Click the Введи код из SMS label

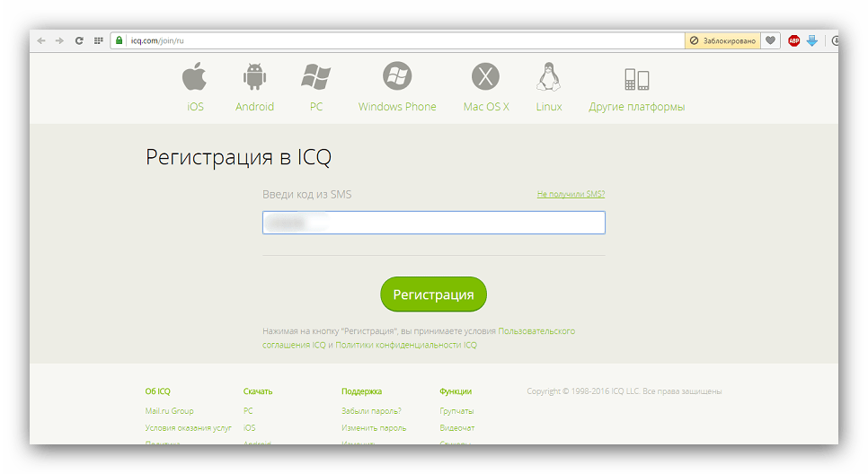(x=306, y=194)
